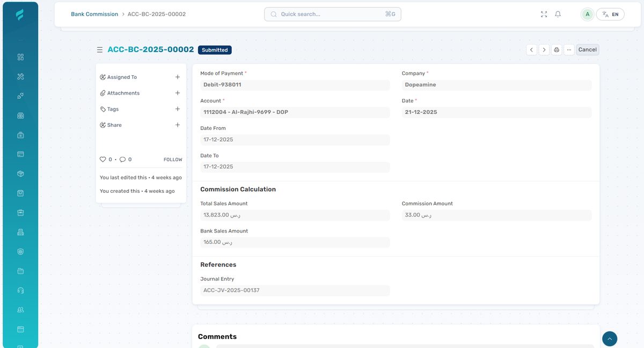Screen dimensions: 644x348
Task: Click the heart like icon
Action: click(103, 160)
